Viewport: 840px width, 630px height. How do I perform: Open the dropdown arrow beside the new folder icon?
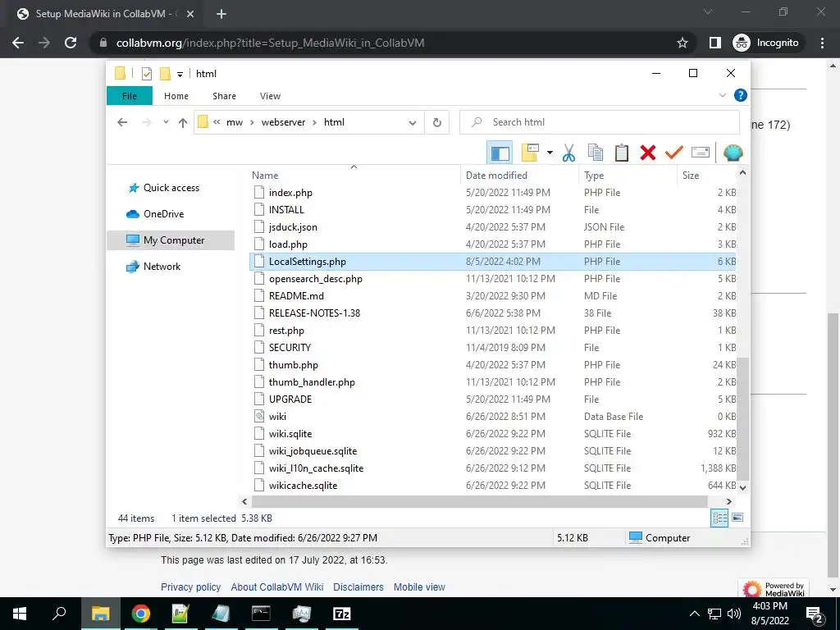[550, 153]
